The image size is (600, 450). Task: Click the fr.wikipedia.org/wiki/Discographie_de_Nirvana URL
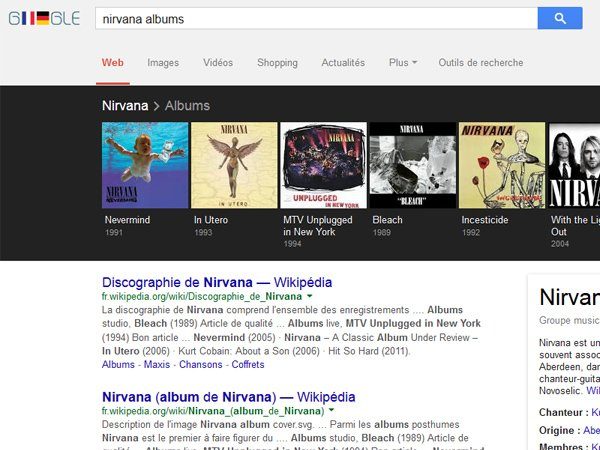(202, 297)
